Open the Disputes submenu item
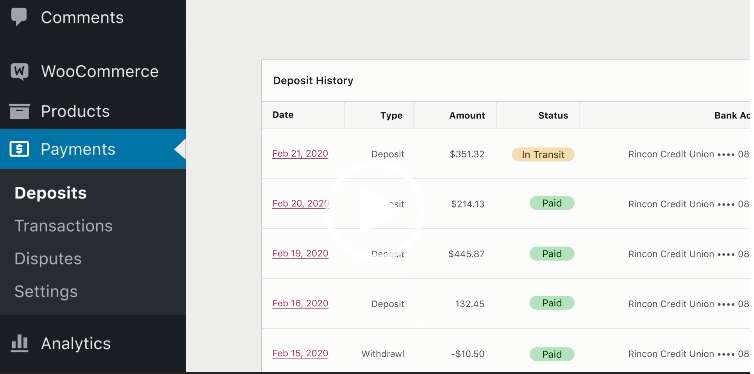This screenshot has width=754, height=374. click(48, 259)
